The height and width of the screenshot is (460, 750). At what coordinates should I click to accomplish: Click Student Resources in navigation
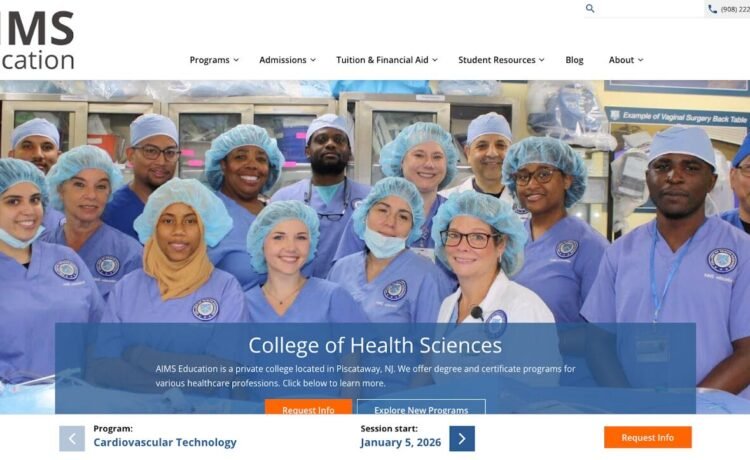coord(496,60)
